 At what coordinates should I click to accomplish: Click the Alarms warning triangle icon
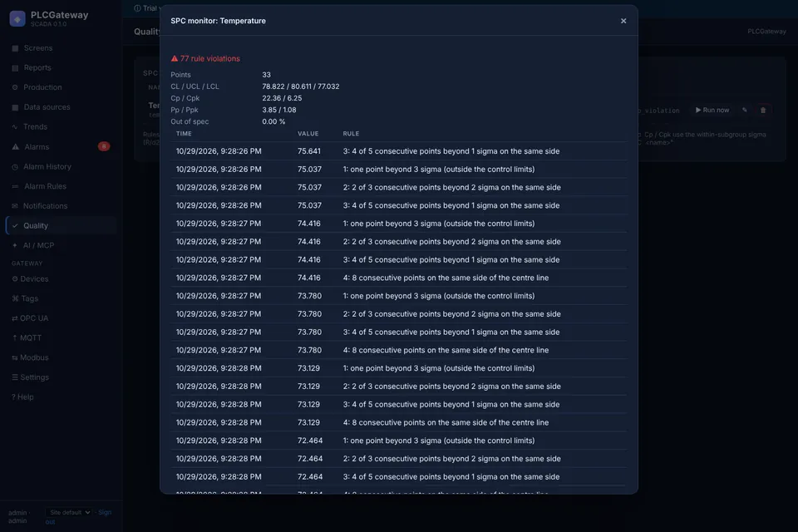[15, 146]
